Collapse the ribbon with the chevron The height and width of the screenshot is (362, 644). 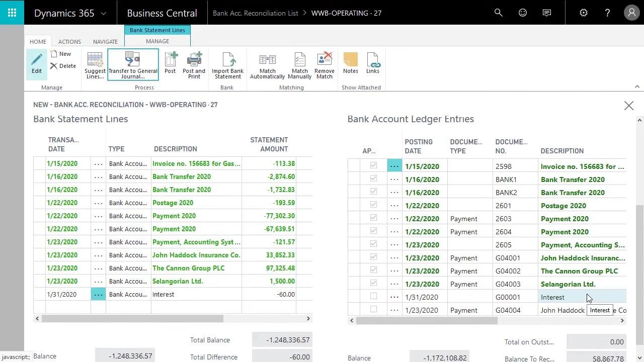click(x=637, y=87)
